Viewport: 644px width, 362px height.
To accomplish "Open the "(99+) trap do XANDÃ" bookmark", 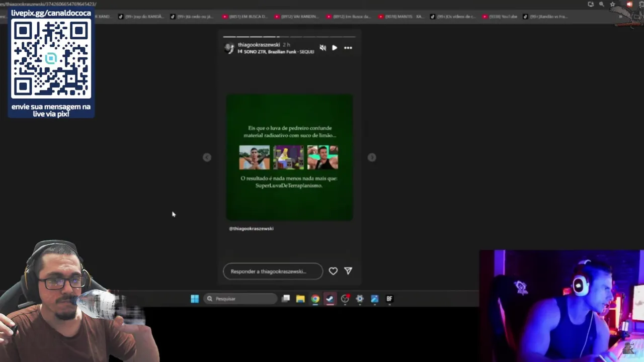I will click(141, 17).
